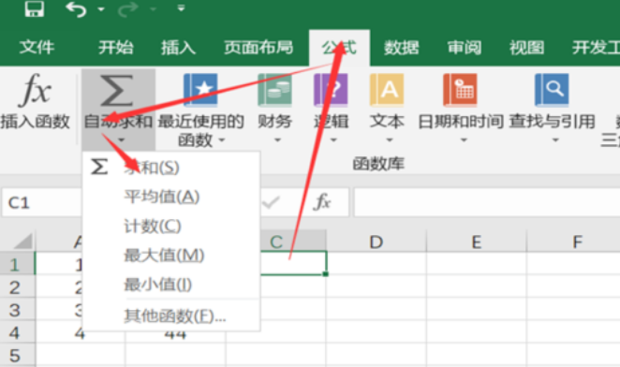This screenshot has width=620, height=367.
Task: Click the Undo arrow icon
Action: [x=76, y=9]
